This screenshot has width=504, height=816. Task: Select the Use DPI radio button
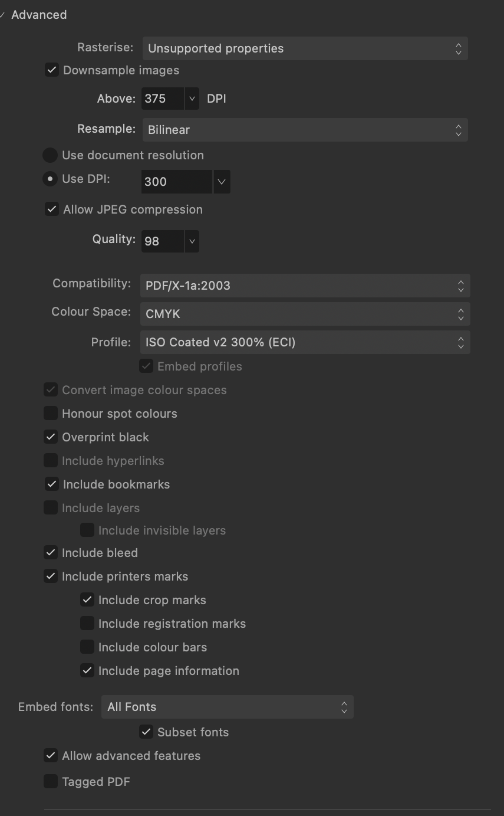[50, 179]
